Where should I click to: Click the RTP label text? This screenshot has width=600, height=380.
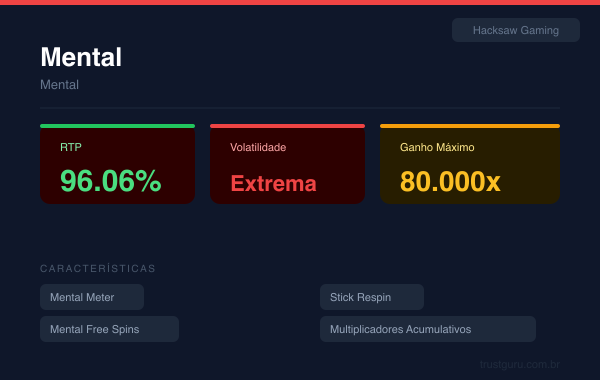tap(71, 147)
